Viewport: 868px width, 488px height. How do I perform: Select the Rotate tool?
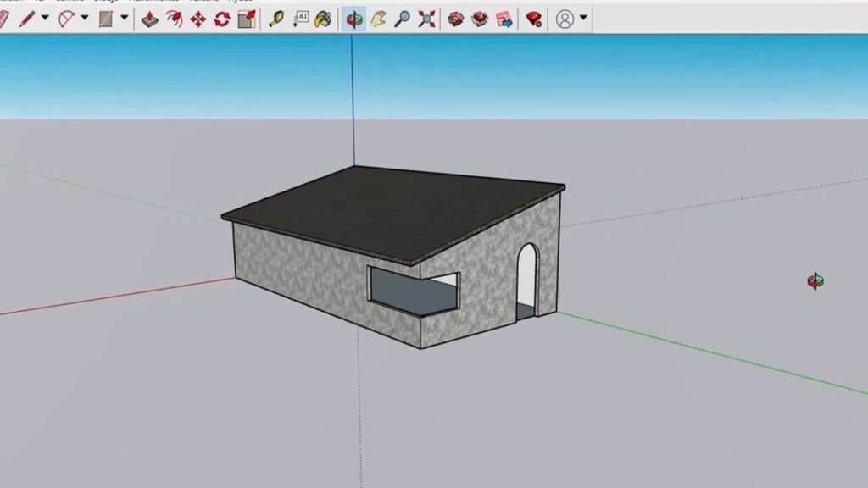(222, 19)
